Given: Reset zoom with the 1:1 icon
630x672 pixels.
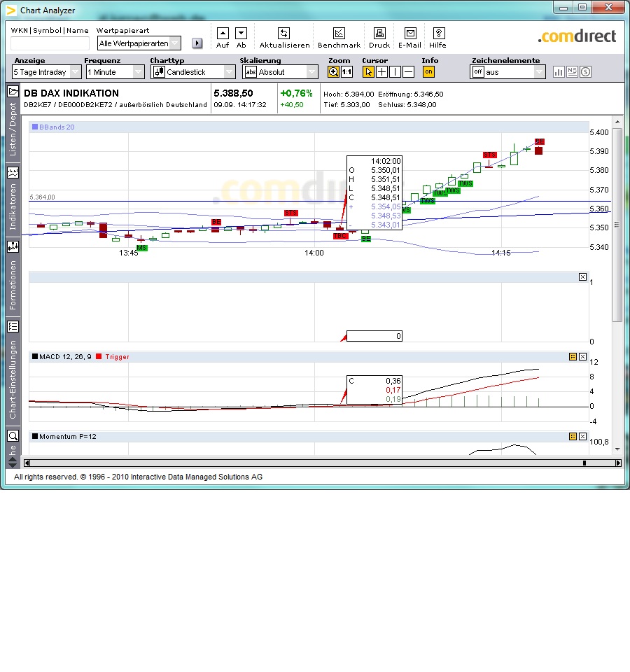Looking at the screenshot, I should click(346, 72).
